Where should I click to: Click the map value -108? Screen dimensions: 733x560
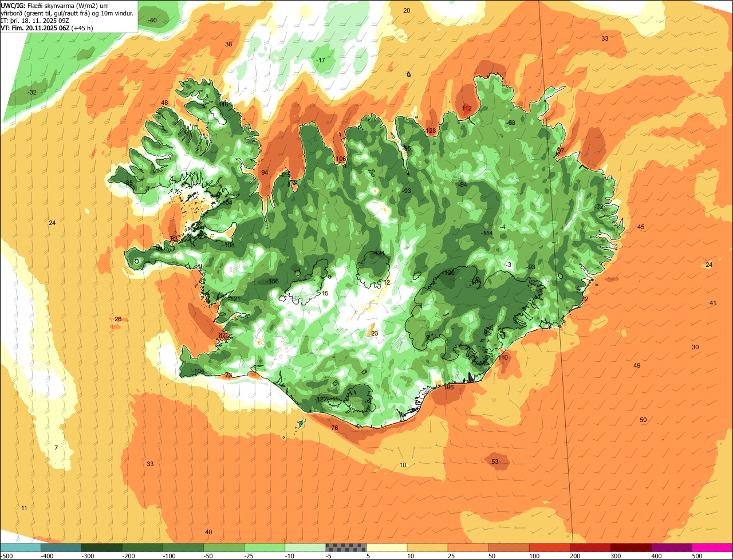[x=229, y=245]
